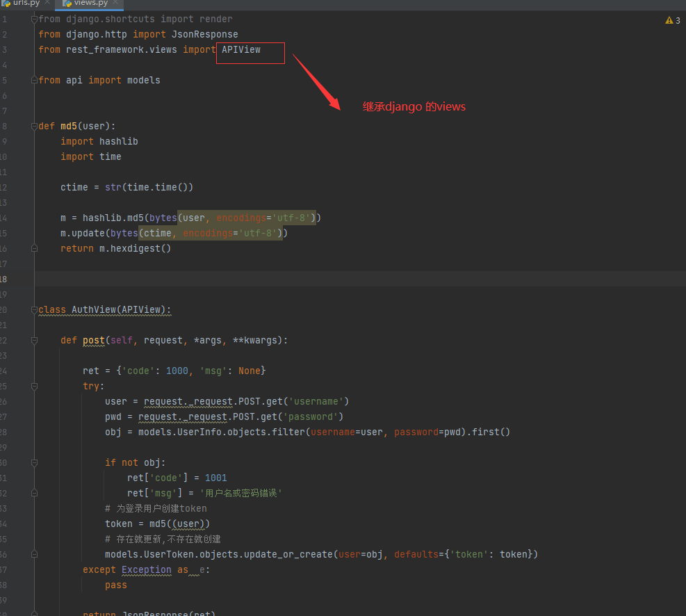Click 'ctime' variable in the assignment line
The height and width of the screenshot is (616, 686).
pos(74,187)
